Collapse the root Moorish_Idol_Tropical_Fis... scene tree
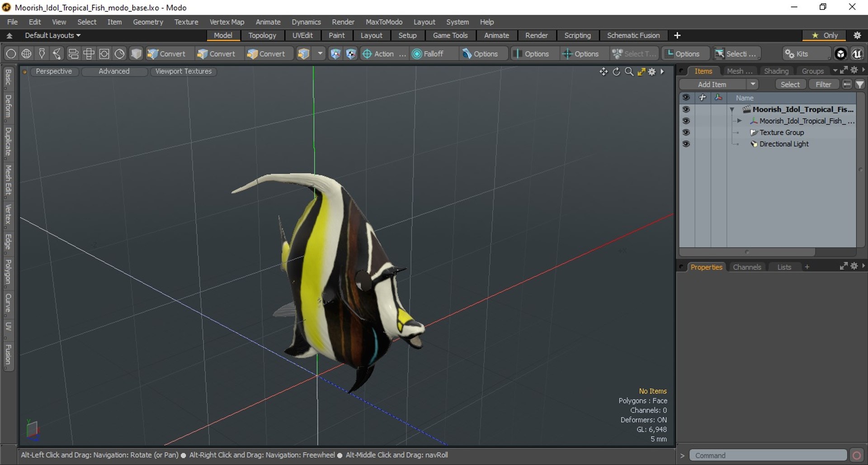 click(x=732, y=109)
